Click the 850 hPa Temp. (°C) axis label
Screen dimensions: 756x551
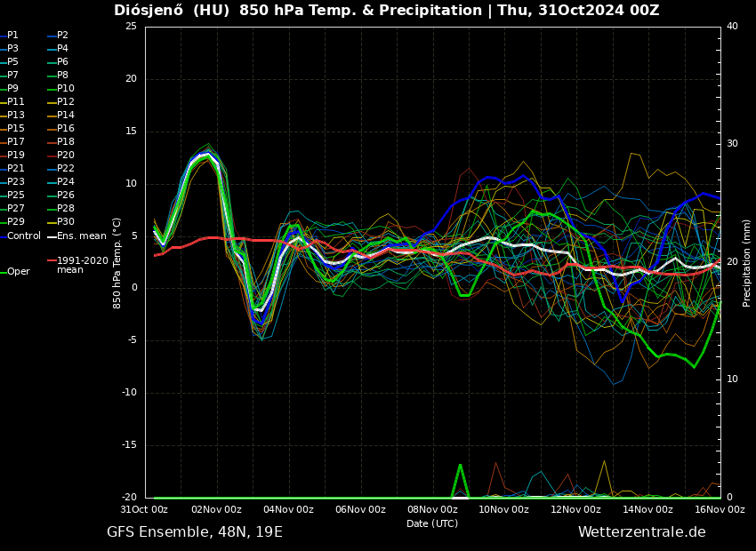pyautogui.click(x=117, y=263)
